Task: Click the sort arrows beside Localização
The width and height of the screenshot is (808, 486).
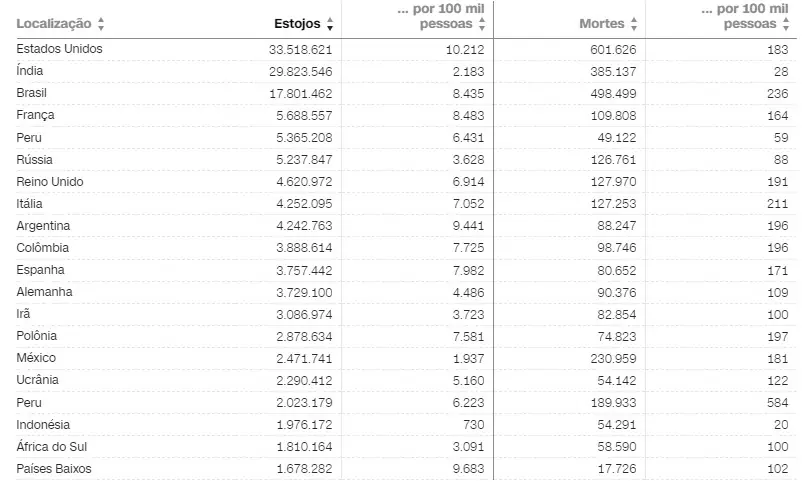Action: [101, 23]
